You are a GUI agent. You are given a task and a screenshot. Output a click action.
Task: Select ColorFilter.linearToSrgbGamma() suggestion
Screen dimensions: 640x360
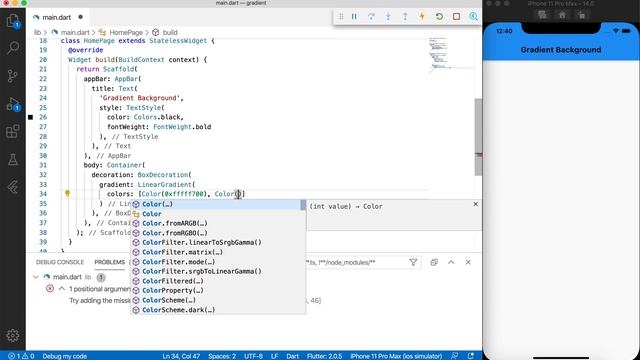tap(218, 242)
